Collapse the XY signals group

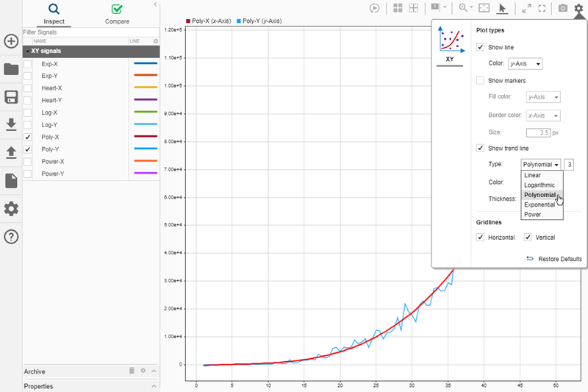pos(27,51)
